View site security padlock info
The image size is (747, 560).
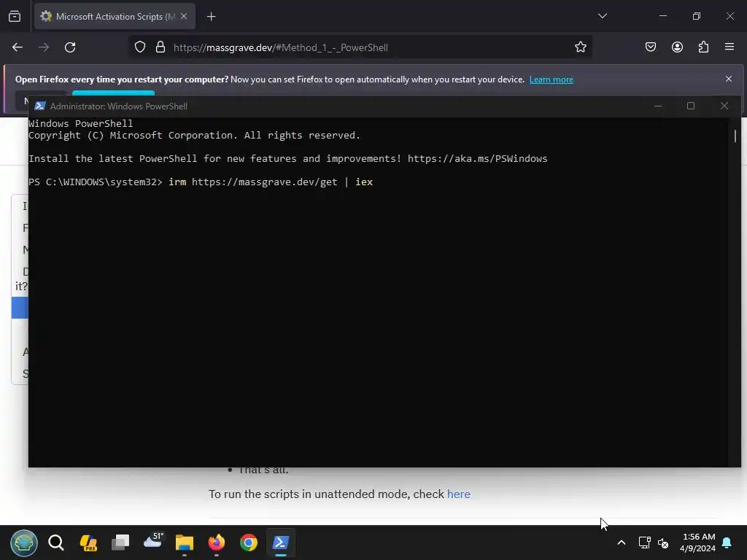click(160, 47)
